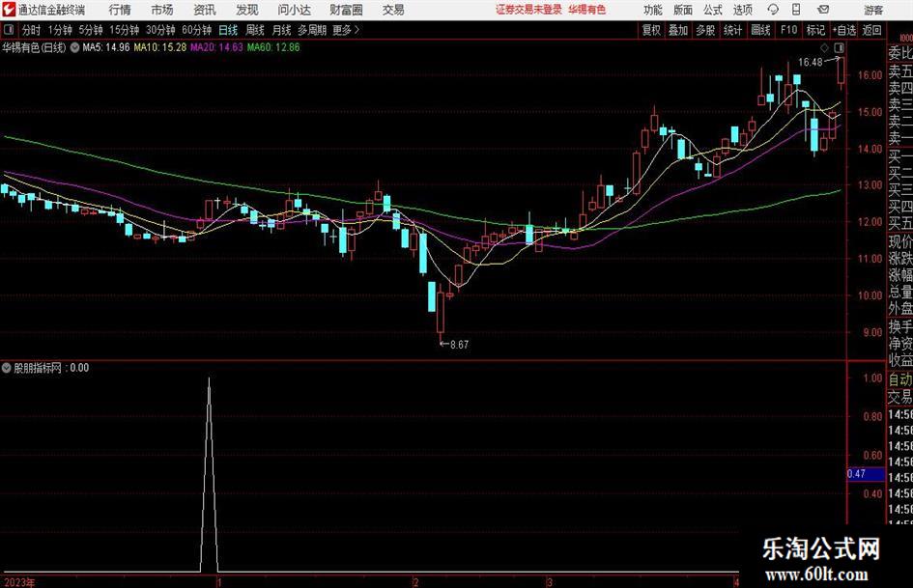Click the Tongdaxin red logo icon
This screenshot has width=913, height=588.
point(9,10)
